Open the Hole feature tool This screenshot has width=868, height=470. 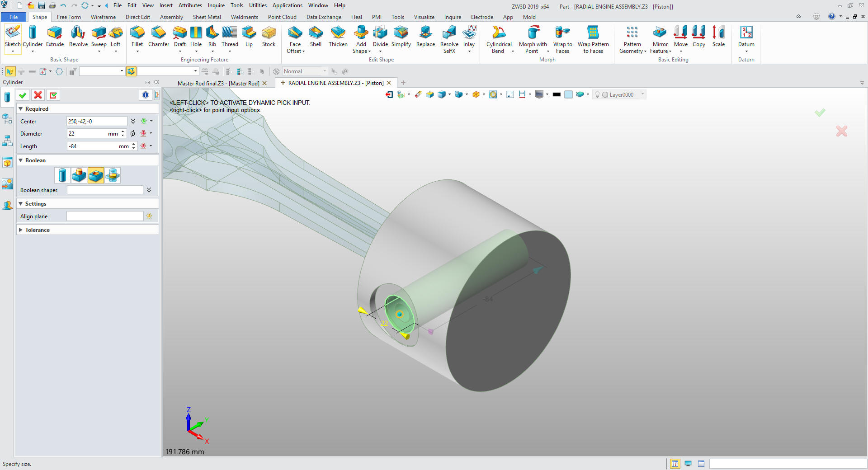pyautogui.click(x=196, y=37)
